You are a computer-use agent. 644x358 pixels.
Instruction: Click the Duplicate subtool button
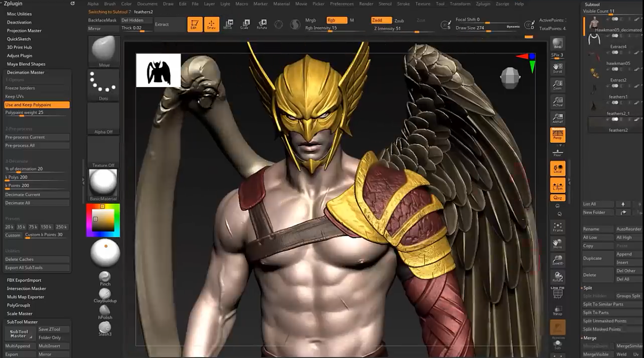click(597, 258)
